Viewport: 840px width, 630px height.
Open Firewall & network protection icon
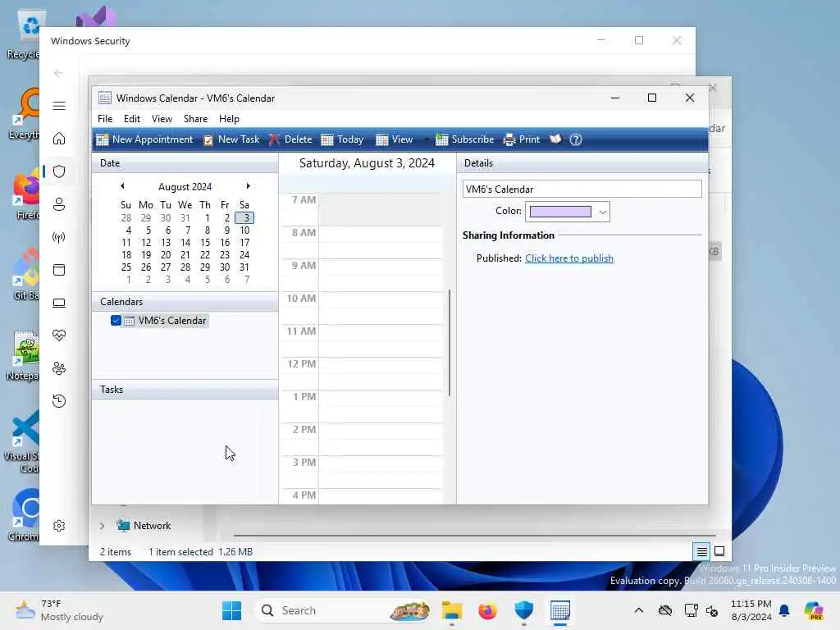(59, 237)
